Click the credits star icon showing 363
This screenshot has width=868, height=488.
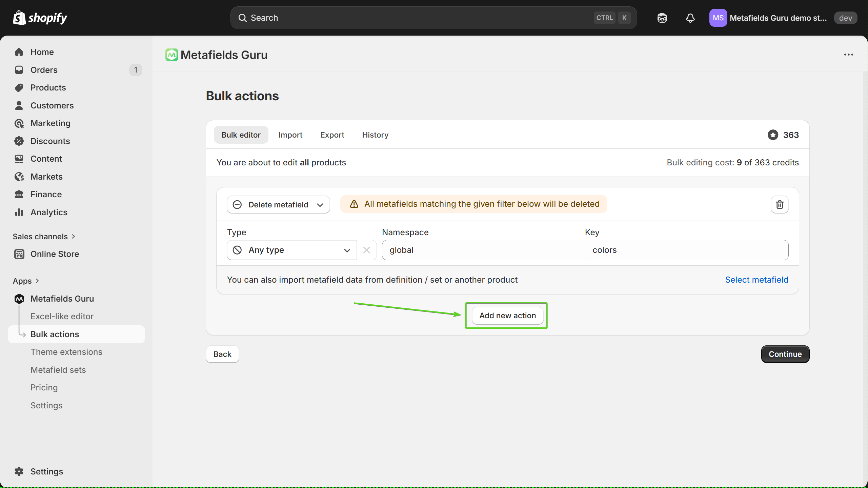pos(773,135)
